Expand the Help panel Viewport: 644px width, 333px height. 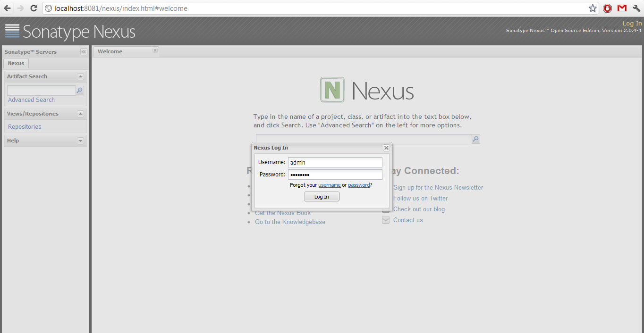click(x=80, y=141)
